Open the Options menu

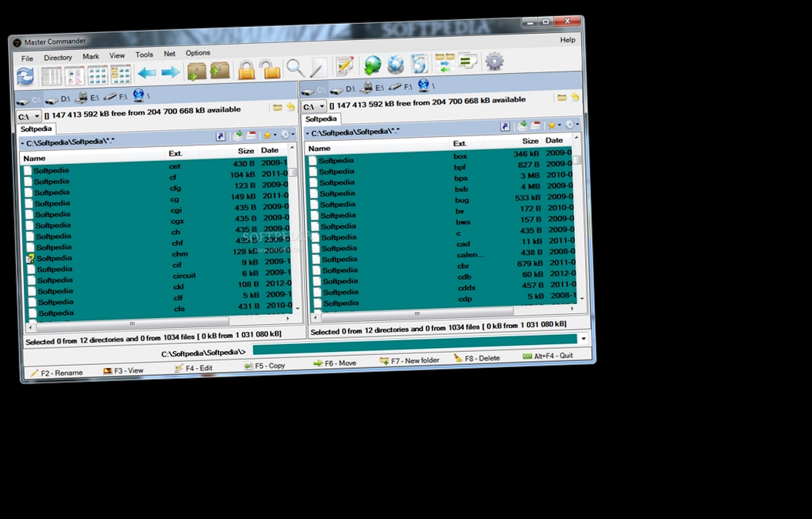(198, 53)
